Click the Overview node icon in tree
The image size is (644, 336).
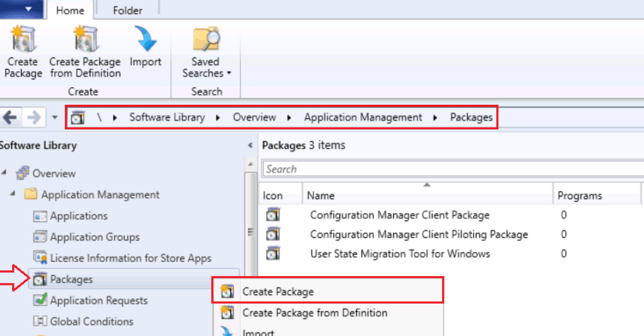pyautogui.click(x=23, y=173)
